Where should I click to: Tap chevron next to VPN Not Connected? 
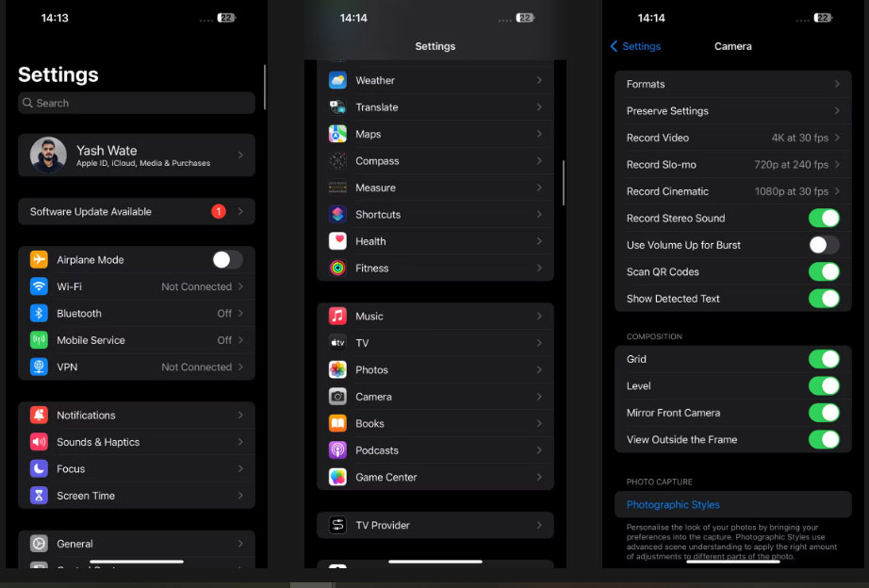[x=240, y=367]
